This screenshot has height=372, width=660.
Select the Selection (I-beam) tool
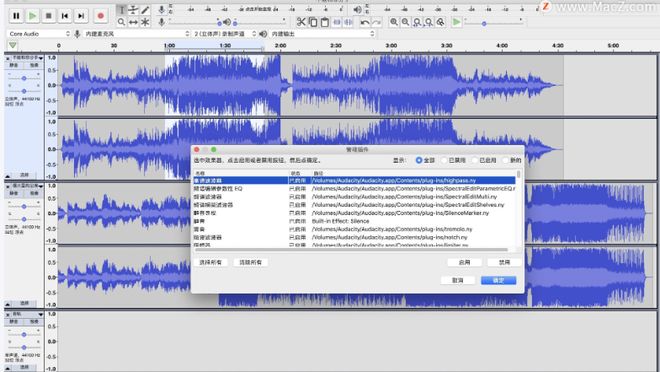click(x=121, y=10)
